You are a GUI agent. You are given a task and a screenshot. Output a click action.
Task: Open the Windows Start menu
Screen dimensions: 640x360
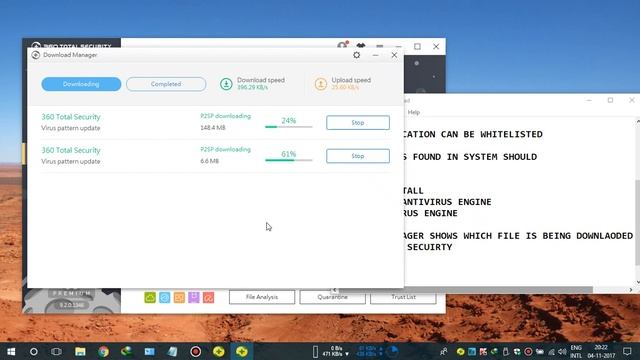click(x=11, y=351)
